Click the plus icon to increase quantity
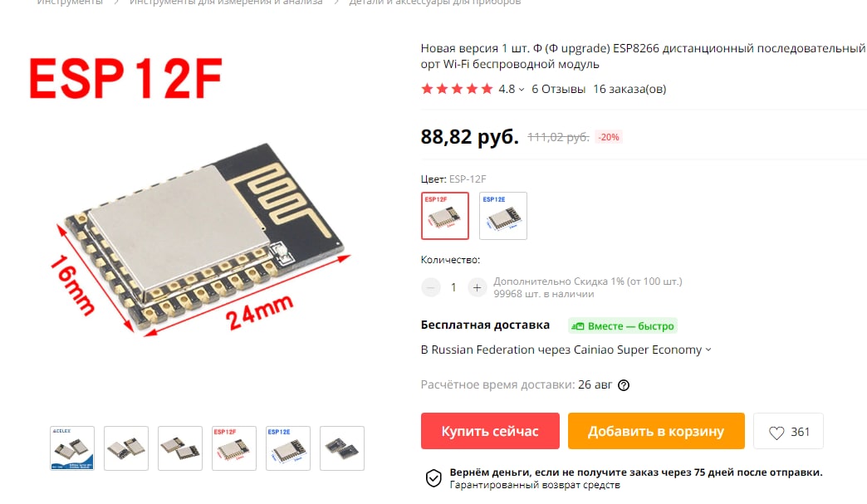 point(477,287)
